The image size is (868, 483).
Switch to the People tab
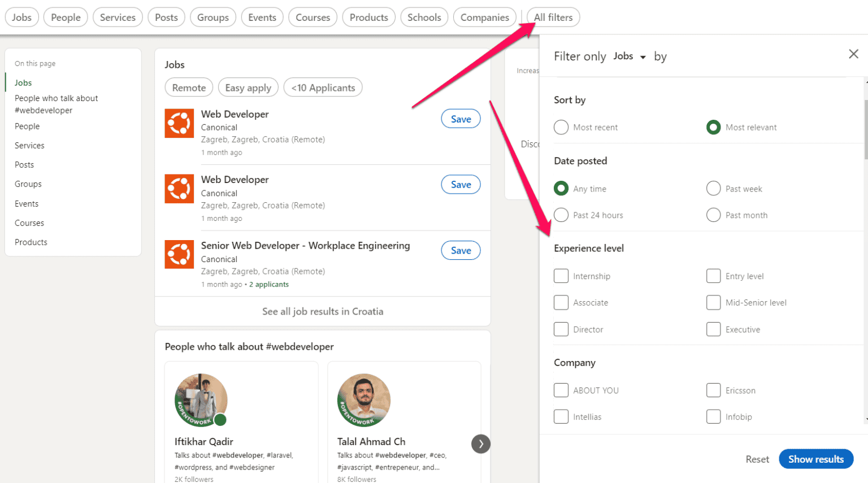(65, 17)
